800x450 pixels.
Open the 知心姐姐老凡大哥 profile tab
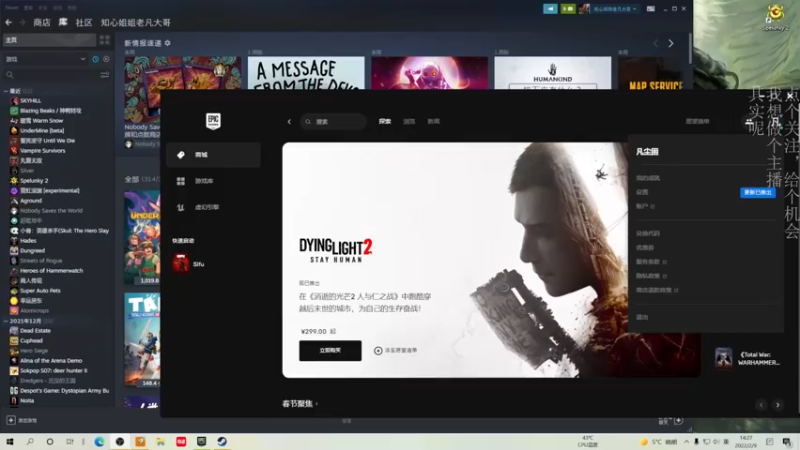(136, 22)
